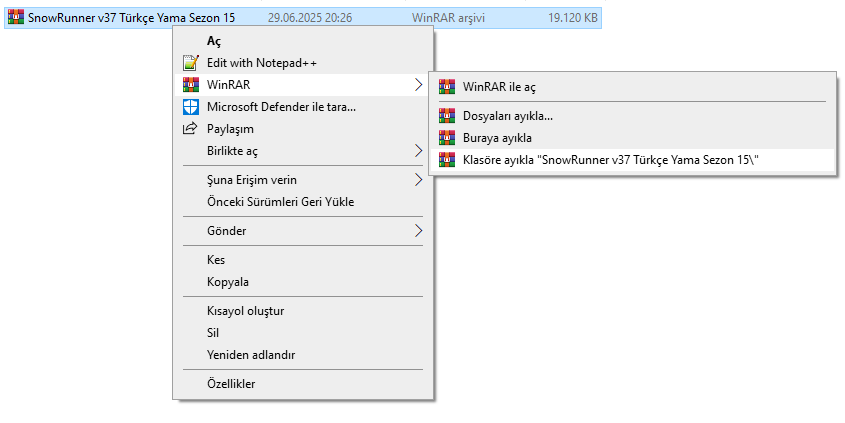Click the WinRAR archive file icon

point(14,17)
